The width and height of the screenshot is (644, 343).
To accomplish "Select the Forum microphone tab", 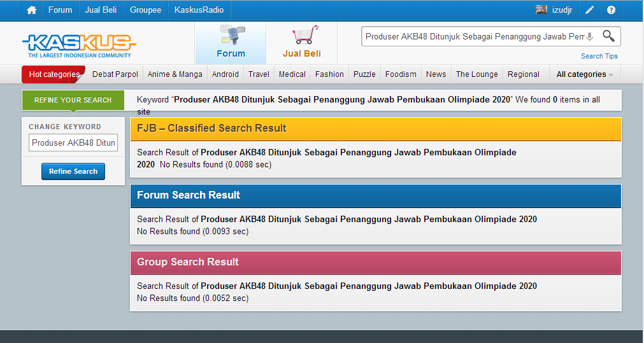I will (231, 43).
